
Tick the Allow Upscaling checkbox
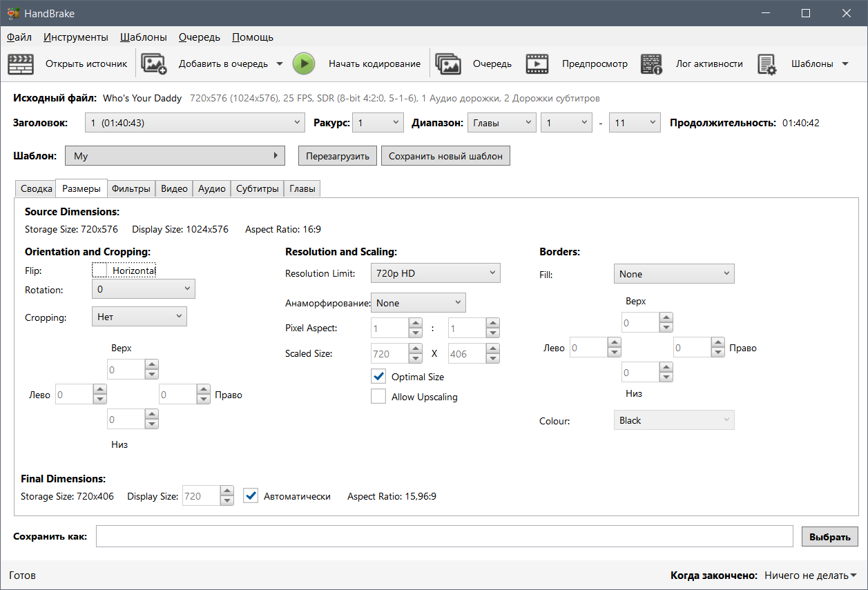[x=378, y=397]
